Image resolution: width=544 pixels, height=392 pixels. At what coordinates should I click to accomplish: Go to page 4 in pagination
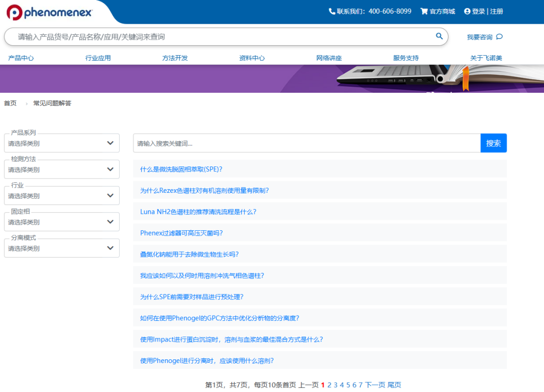point(342,385)
